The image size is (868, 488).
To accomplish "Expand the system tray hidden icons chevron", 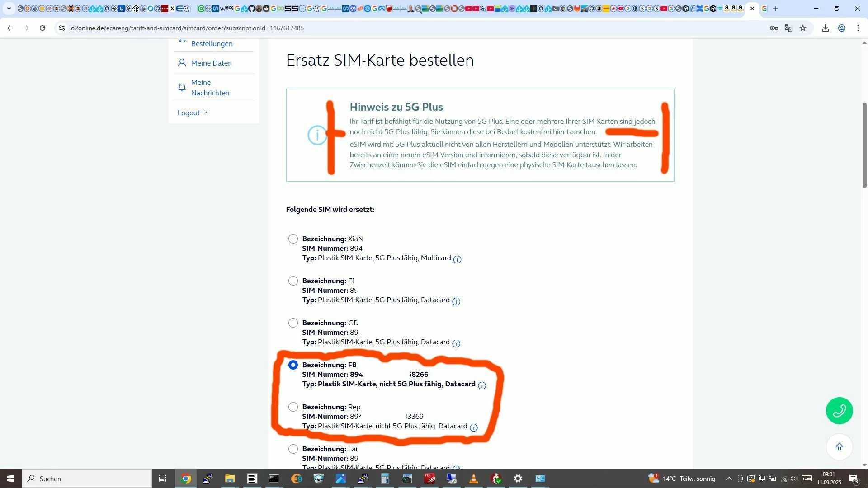I will [729, 479].
